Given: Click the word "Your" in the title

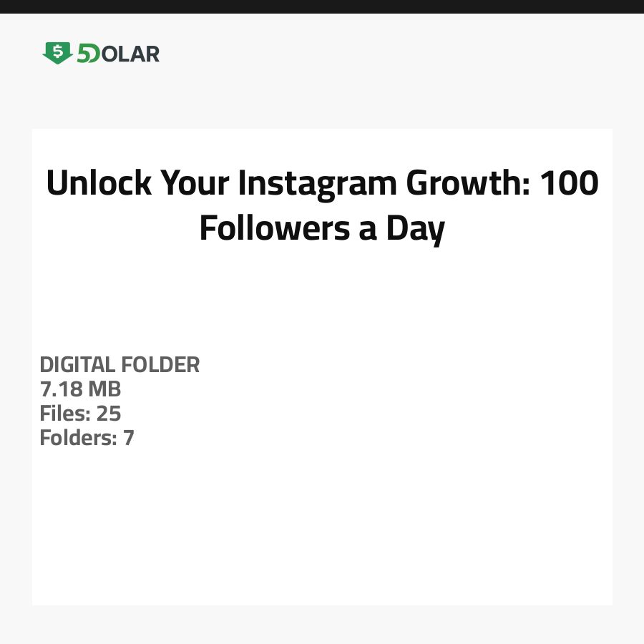Looking at the screenshot, I should (x=195, y=184).
